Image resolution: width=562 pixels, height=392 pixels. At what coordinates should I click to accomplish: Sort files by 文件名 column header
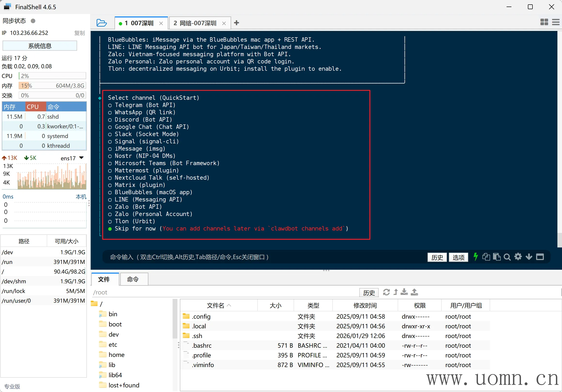215,305
